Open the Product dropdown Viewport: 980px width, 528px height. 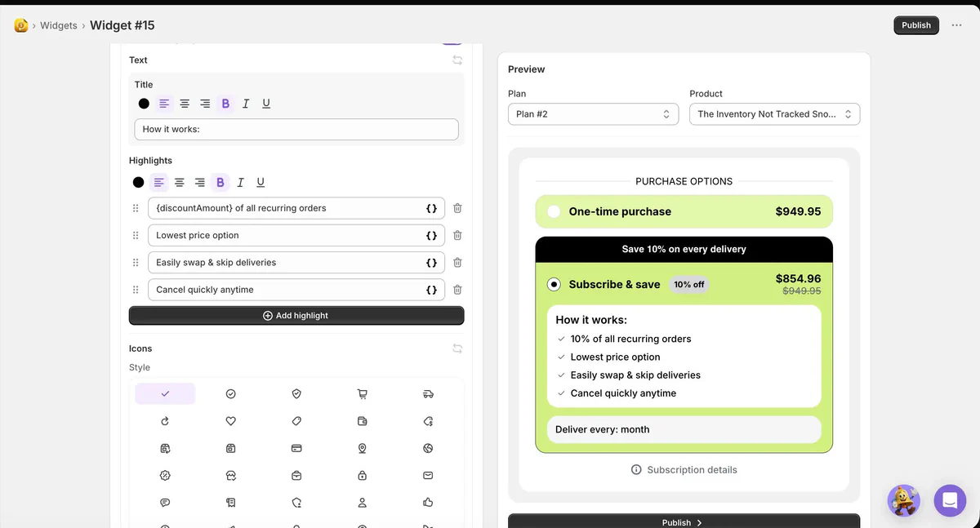click(774, 114)
